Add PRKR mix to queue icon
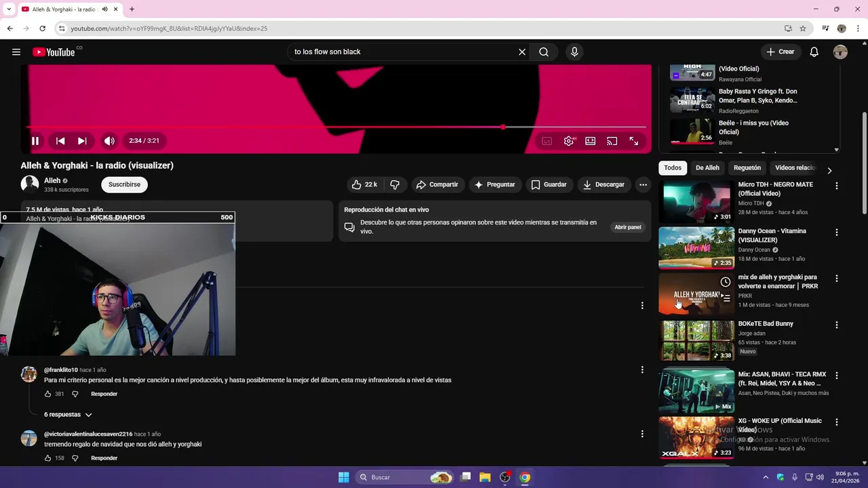The width and height of the screenshot is (868, 488). coord(726,298)
